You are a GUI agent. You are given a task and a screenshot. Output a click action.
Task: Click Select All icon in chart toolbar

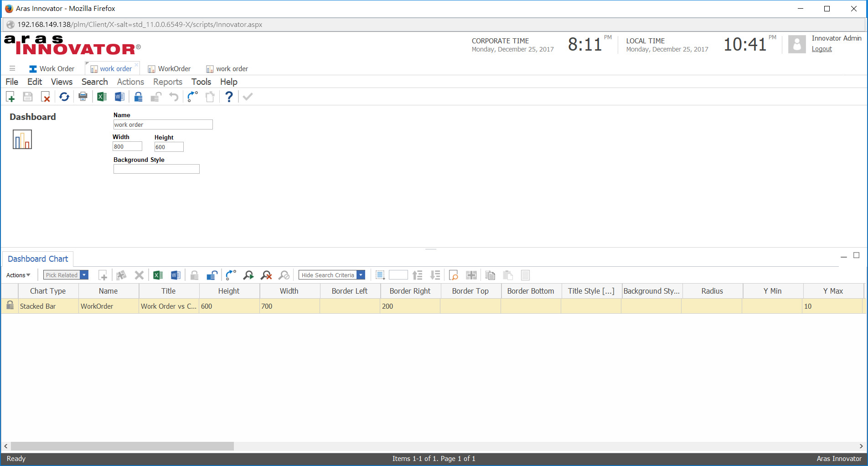coord(380,275)
